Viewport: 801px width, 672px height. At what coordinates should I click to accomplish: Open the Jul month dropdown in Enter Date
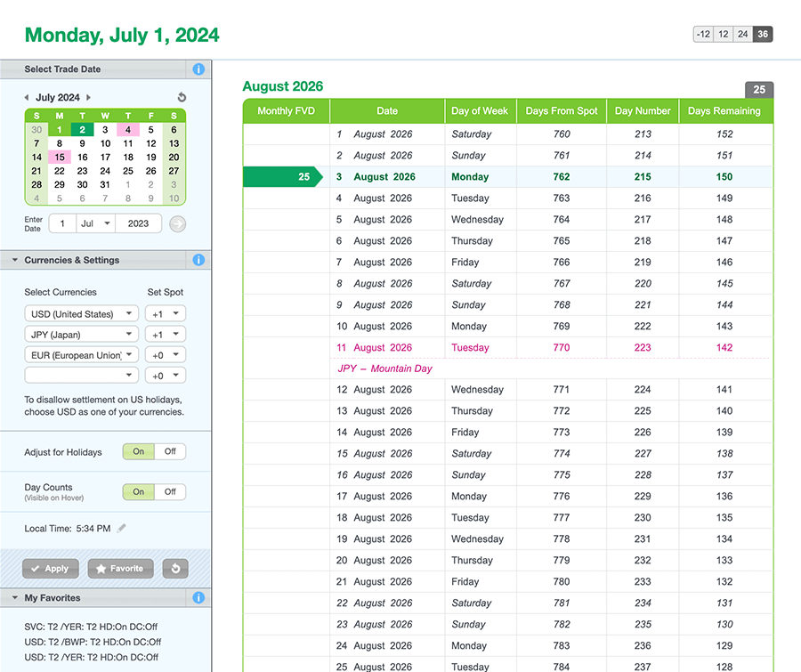point(95,223)
